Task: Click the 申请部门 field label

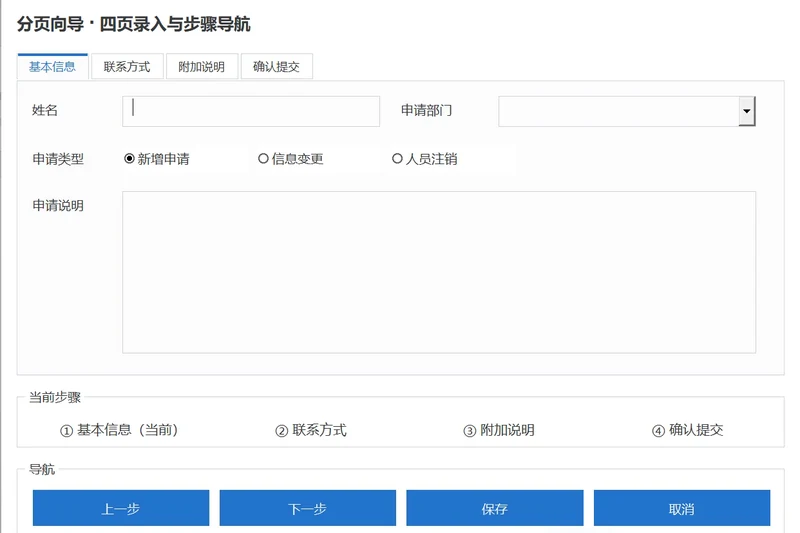Action: pyautogui.click(x=427, y=110)
